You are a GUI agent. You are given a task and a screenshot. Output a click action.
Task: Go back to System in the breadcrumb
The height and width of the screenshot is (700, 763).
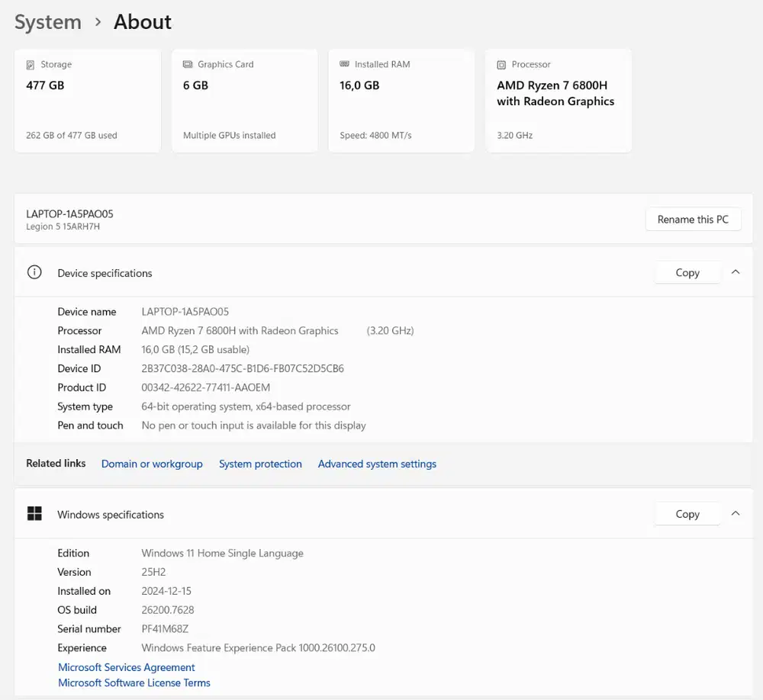[48, 22]
